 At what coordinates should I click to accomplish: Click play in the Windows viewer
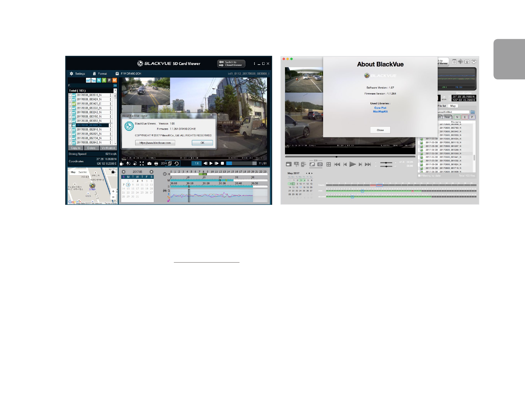click(211, 163)
